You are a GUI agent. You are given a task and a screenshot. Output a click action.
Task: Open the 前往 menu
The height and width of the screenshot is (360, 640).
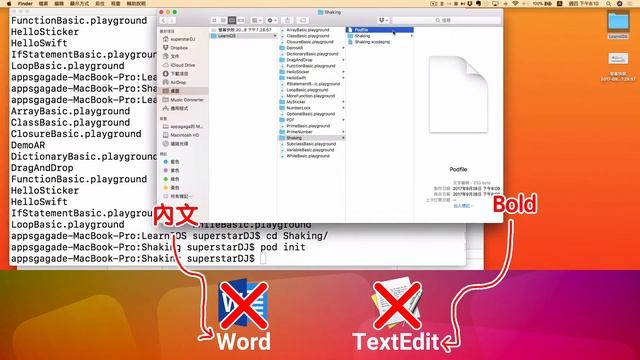point(100,3)
